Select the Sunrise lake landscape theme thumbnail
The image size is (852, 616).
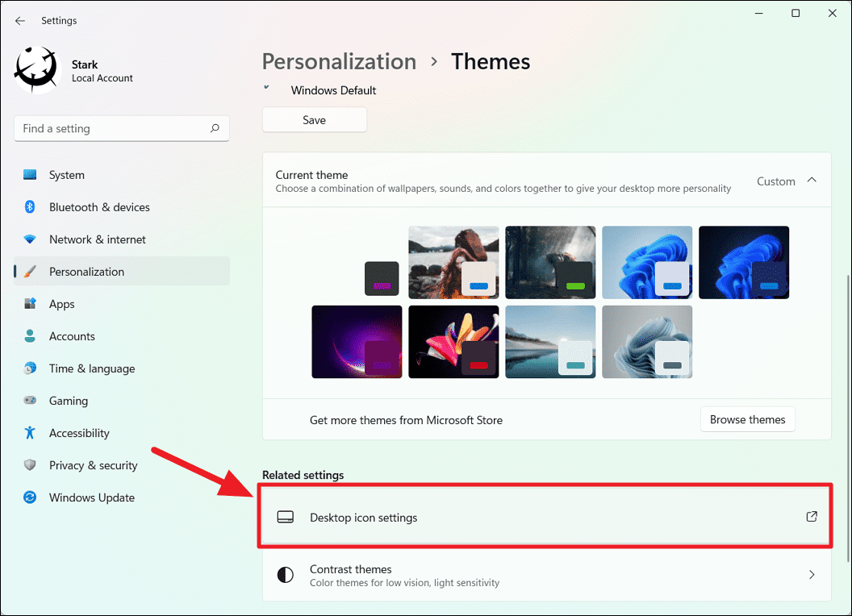(x=550, y=342)
